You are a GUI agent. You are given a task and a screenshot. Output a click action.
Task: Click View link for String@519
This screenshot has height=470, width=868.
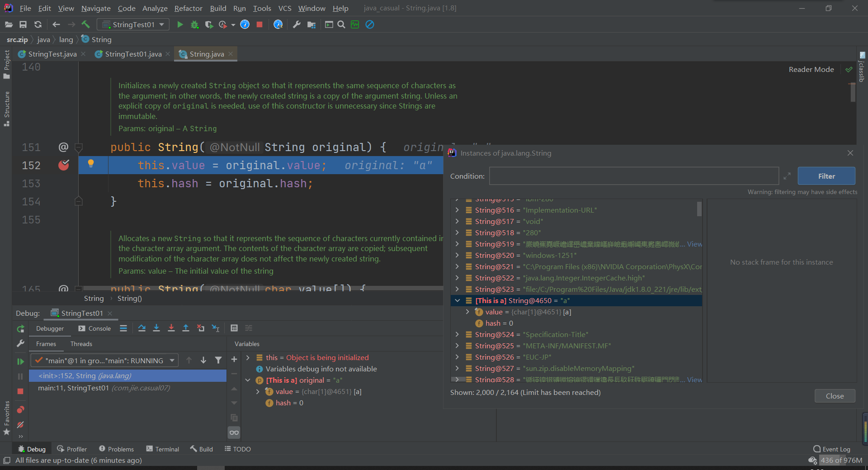point(694,244)
